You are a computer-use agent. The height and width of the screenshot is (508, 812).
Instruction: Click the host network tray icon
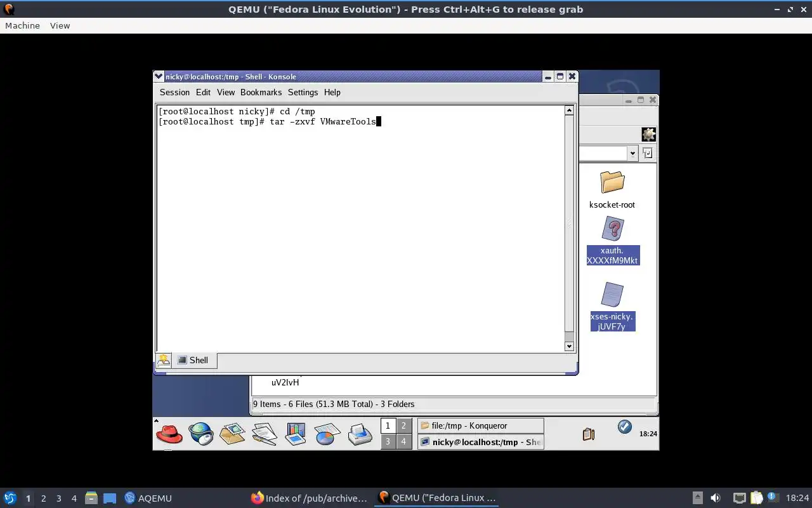(x=739, y=498)
